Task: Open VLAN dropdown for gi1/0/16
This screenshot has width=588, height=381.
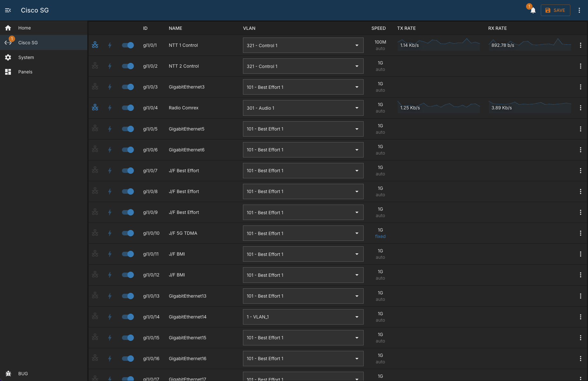Action: point(303,359)
